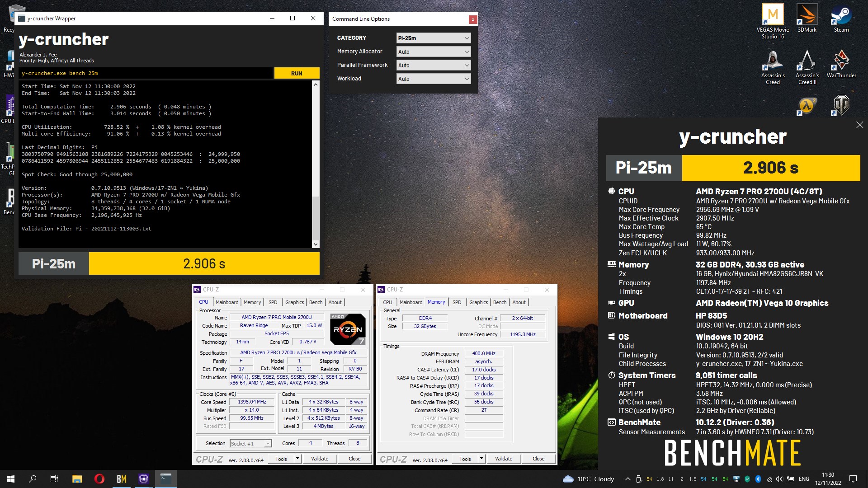This screenshot has height=488, width=868.
Task: Click the Core Speed value 1395.04 MHz
Action: [x=252, y=402]
